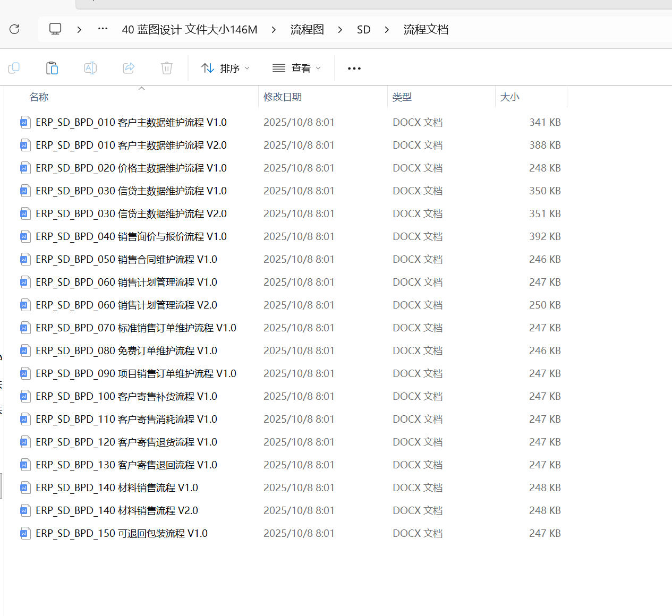Navigate to SD folder in breadcrumb
This screenshot has width=672, height=616.
coord(364,30)
